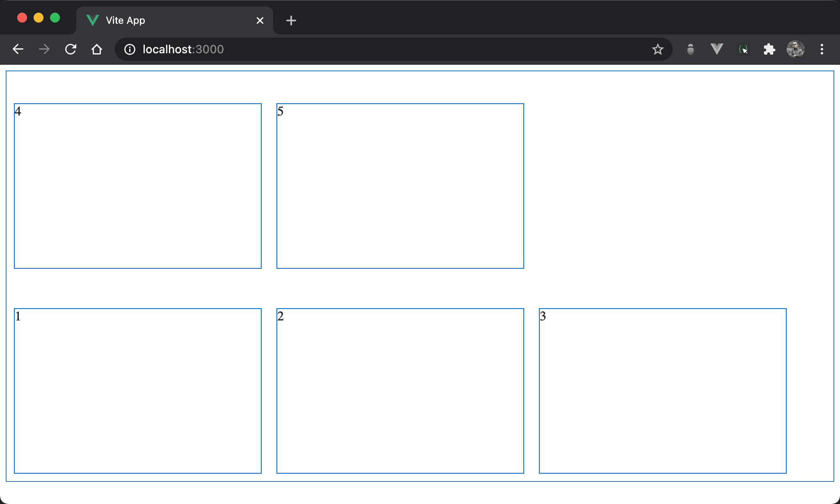Reload the localhost page

coord(71,49)
